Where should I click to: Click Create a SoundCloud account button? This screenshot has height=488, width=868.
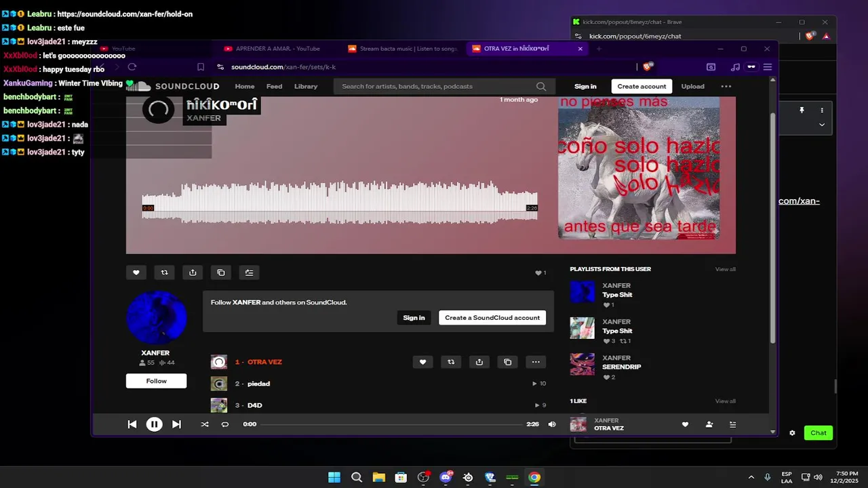pos(492,317)
